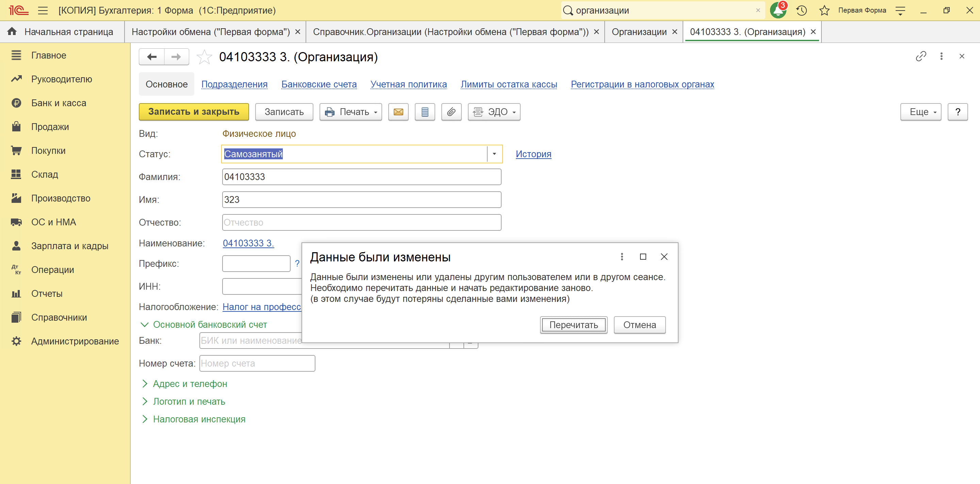Viewport: 980px width, 484px height.
Task: Open Справочники section in sidebar
Action: click(x=59, y=317)
